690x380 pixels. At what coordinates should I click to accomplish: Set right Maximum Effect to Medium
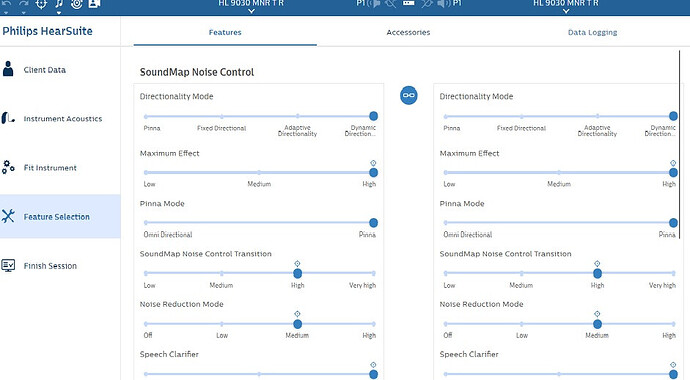click(x=559, y=173)
